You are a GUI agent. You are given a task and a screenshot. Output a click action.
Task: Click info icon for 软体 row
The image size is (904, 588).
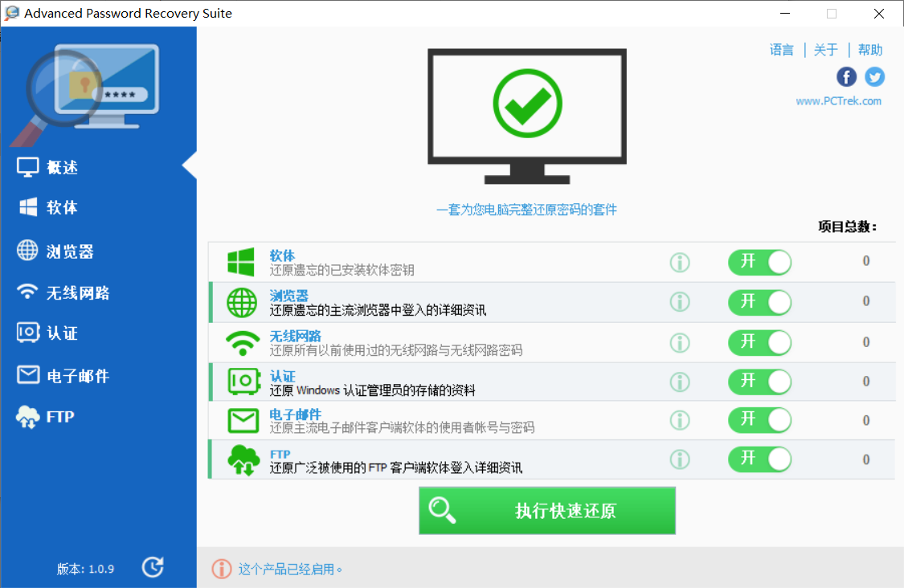680,262
